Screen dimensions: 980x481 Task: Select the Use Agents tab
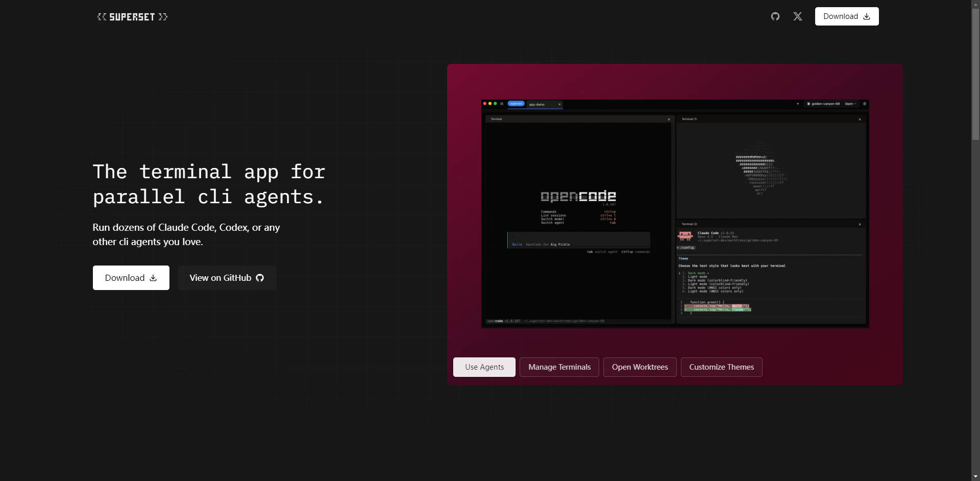pyautogui.click(x=484, y=367)
